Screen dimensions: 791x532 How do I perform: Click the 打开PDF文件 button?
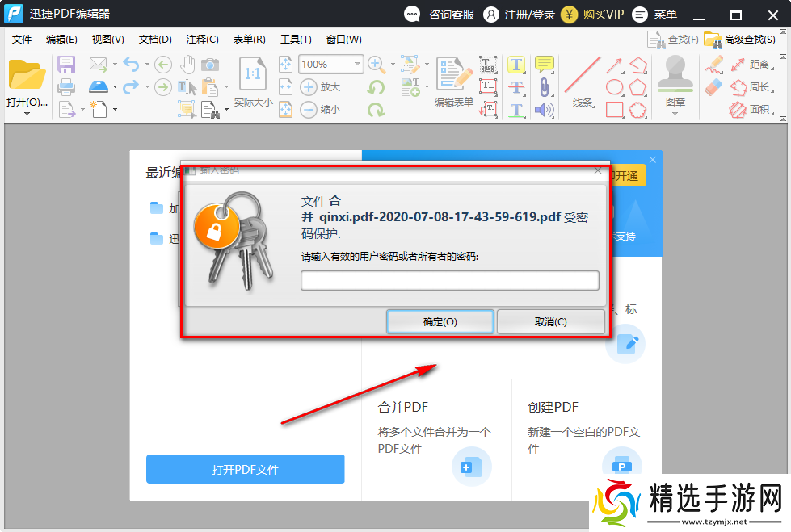click(x=245, y=469)
